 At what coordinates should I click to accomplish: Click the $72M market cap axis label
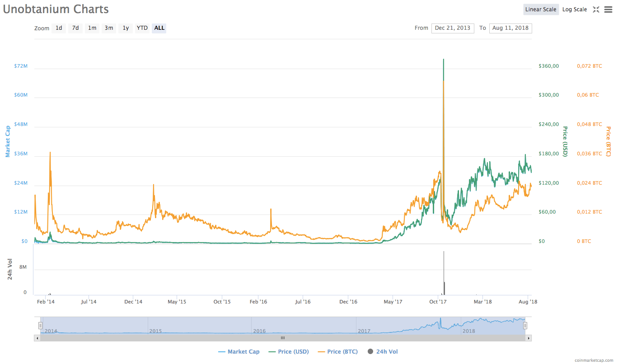[x=21, y=66]
